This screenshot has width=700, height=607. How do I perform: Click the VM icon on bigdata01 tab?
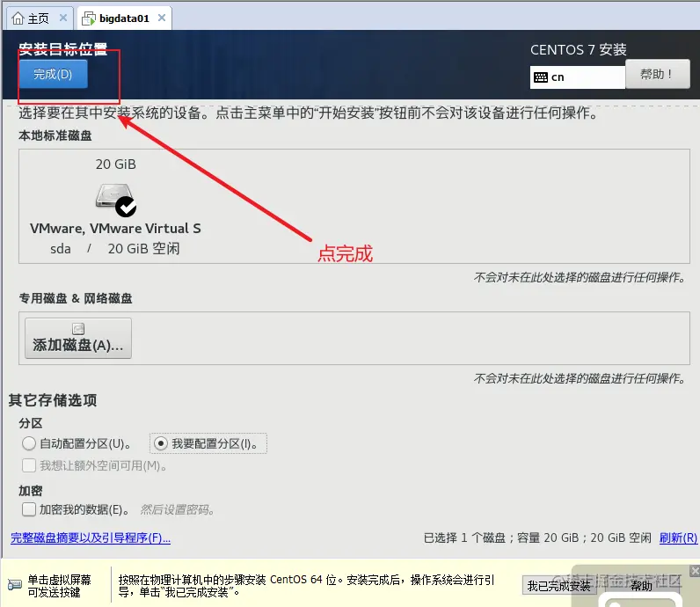pos(89,18)
